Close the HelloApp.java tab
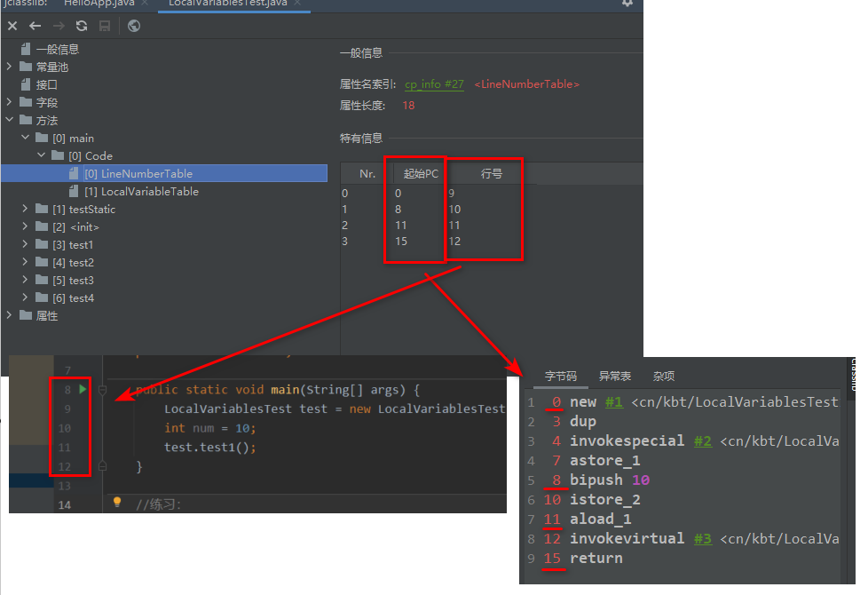The image size is (868, 595). (x=145, y=3)
